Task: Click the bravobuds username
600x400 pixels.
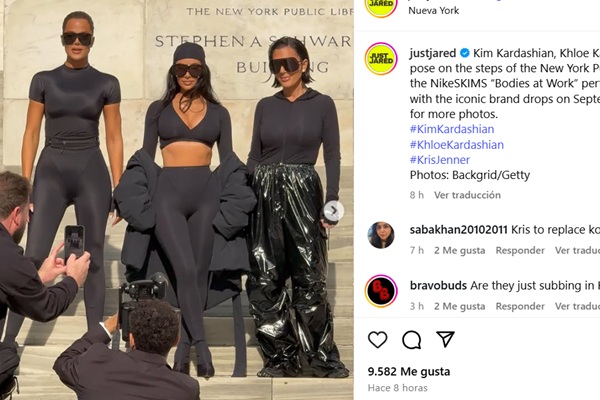Action: (x=438, y=286)
